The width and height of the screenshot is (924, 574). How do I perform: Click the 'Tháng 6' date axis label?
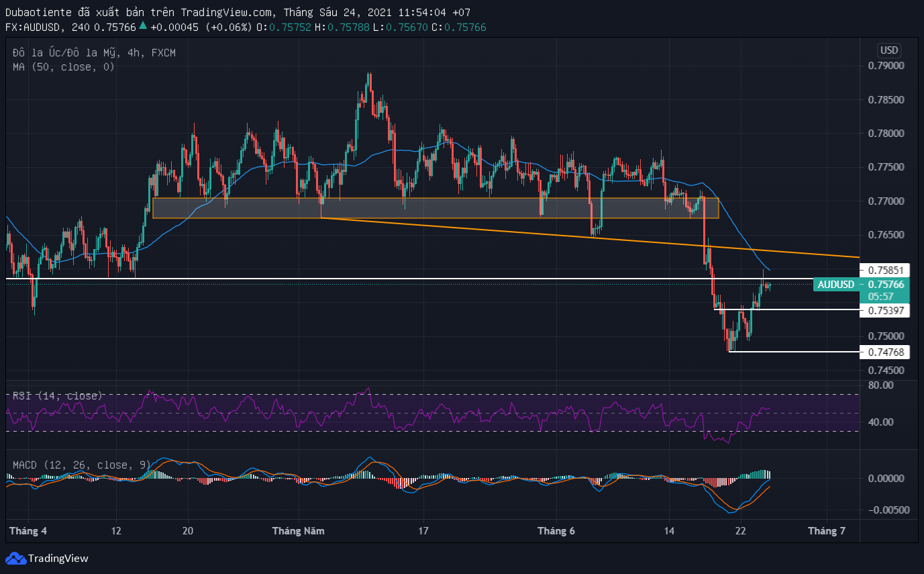[x=556, y=530]
